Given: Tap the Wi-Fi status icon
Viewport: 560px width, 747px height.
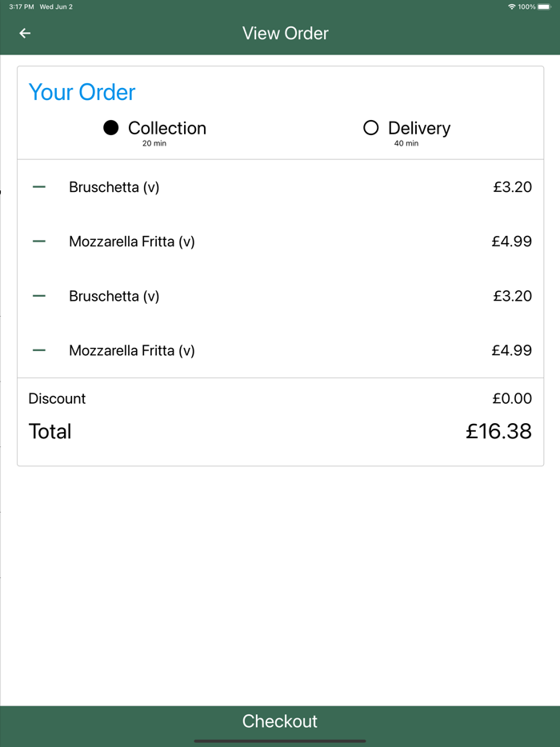Looking at the screenshot, I should point(511,7).
